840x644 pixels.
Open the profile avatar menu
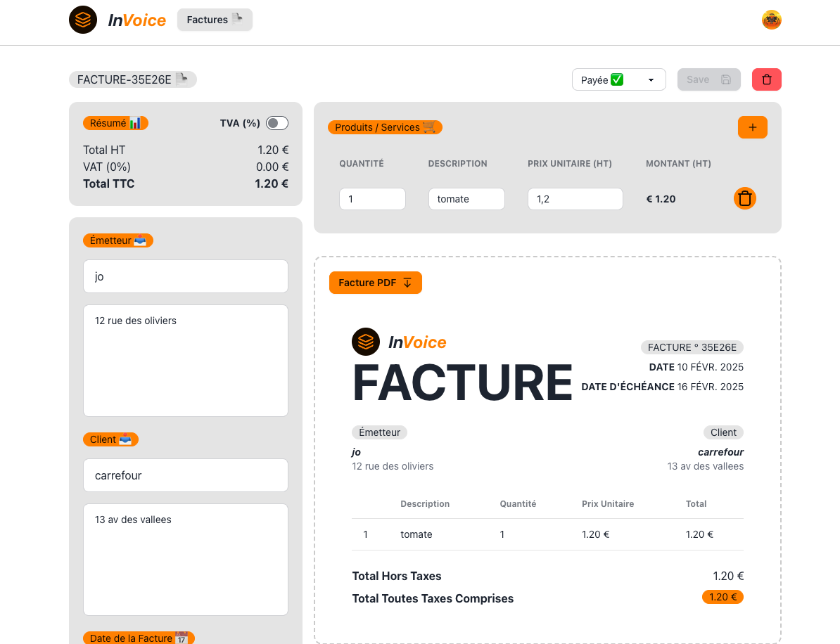coord(771,20)
